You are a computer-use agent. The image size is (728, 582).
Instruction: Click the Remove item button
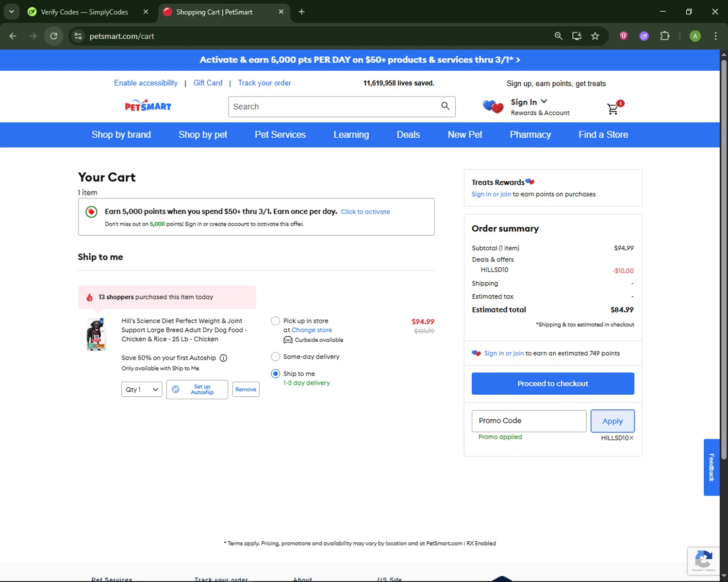click(246, 389)
